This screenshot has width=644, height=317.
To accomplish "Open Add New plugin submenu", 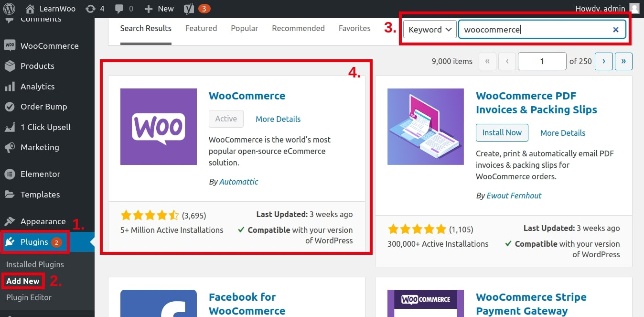I will pos(23,281).
